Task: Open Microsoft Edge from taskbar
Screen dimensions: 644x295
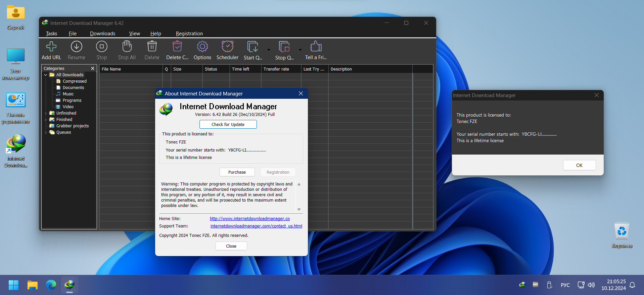Action: point(51,285)
